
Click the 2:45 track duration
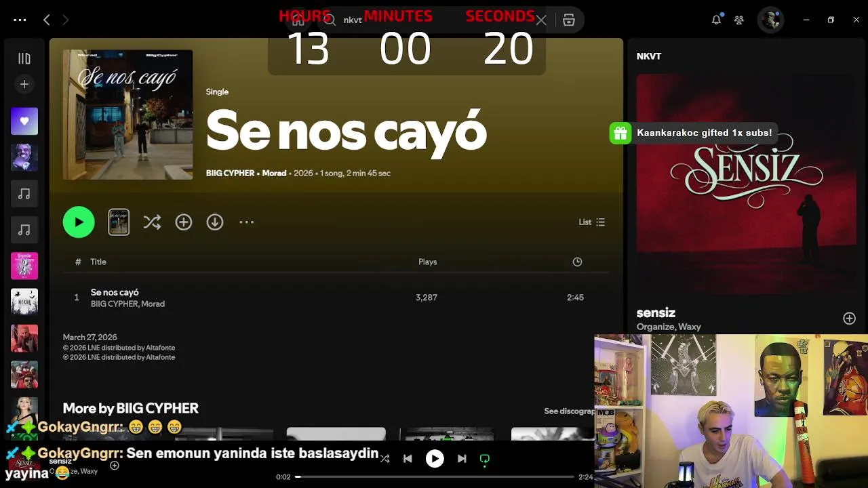575,298
